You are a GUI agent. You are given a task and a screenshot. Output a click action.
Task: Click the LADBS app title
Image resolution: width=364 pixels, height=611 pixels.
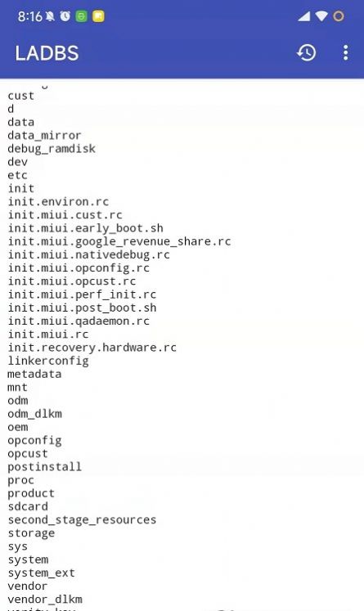pos(47,53)
